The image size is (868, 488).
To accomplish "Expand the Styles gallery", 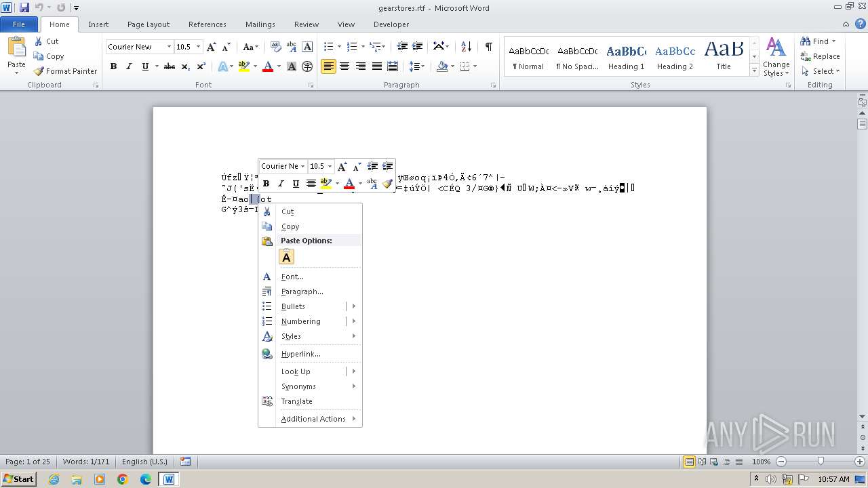I will (754, 70).
